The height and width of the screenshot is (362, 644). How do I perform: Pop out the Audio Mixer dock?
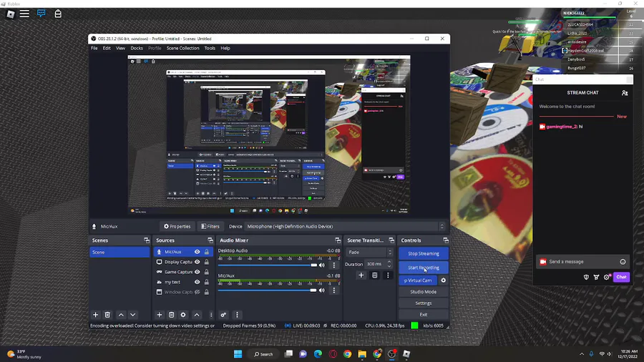(338, 240)
